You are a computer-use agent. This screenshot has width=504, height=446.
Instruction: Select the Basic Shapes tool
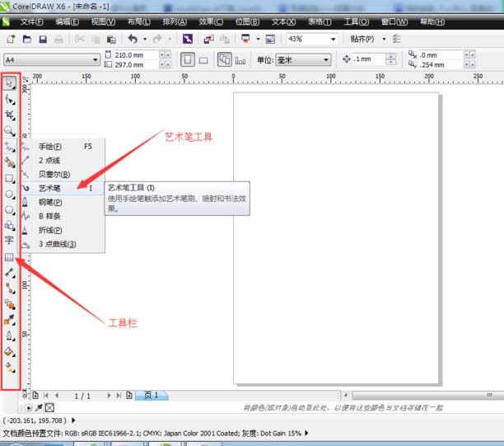[x=10, y=226]
